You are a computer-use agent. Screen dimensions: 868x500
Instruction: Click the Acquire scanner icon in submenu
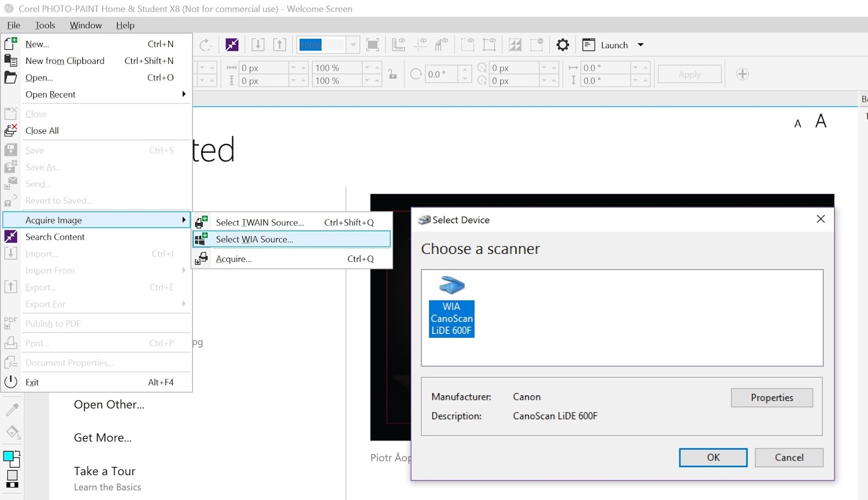pyautogui.click(x=202, y=259)
